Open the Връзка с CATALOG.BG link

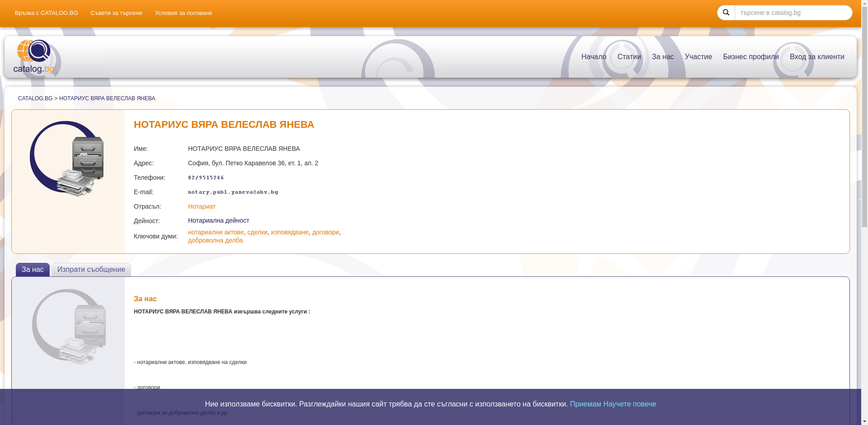46,13
